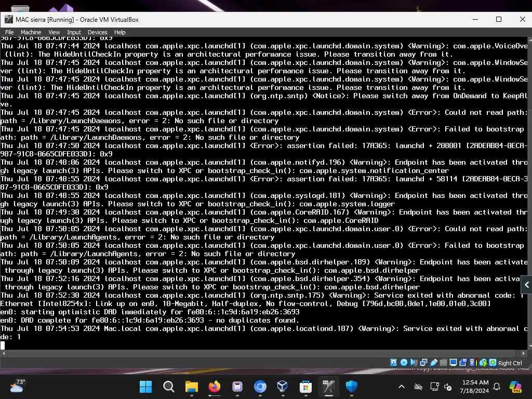The height and width of the screenshot is (399, 532).
Task: Click the 'en0: starting optimistic DAD' line
Action: click(150, 312)
